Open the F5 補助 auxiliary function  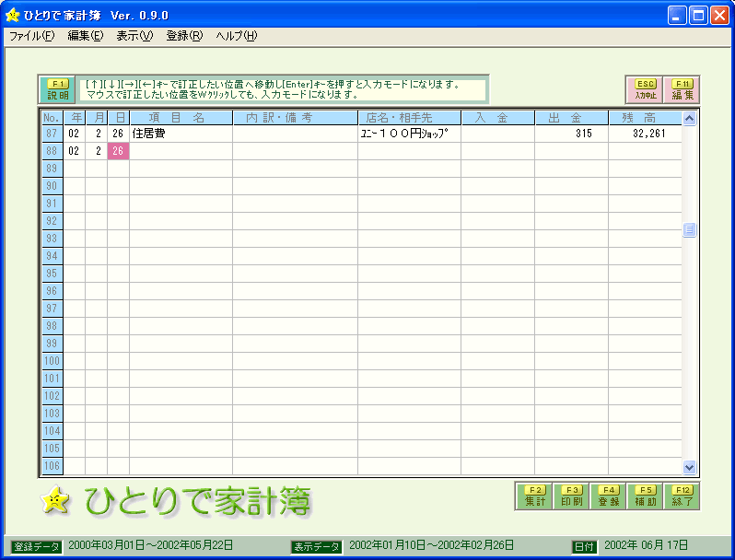point(646,496)
